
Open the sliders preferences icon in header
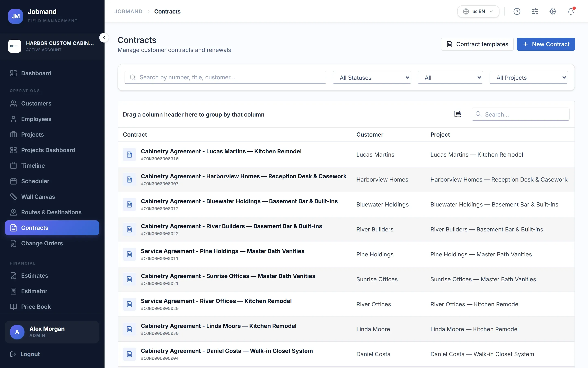[535, 11]
